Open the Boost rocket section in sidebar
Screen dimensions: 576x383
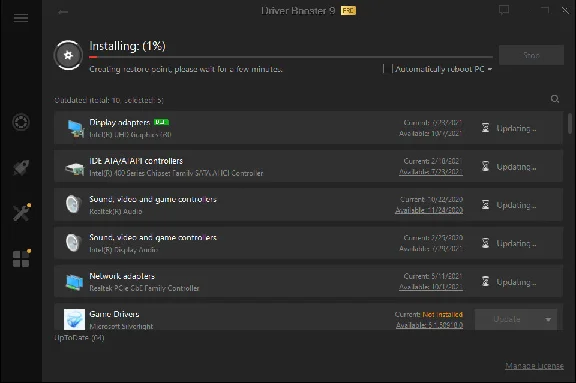[21, 168]
